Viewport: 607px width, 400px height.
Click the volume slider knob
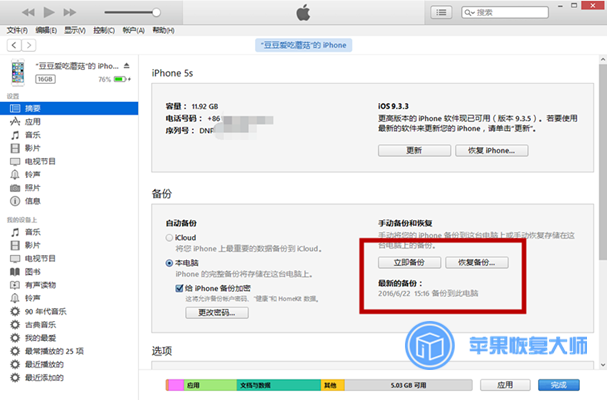[x=156, y=12]
